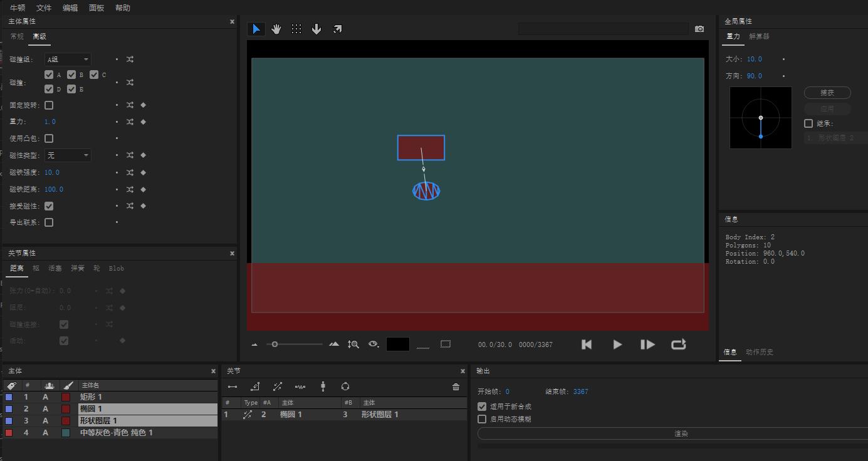Select the dotted grid tool in the toolbar
The image size is (868, 461).
[296, 29]
